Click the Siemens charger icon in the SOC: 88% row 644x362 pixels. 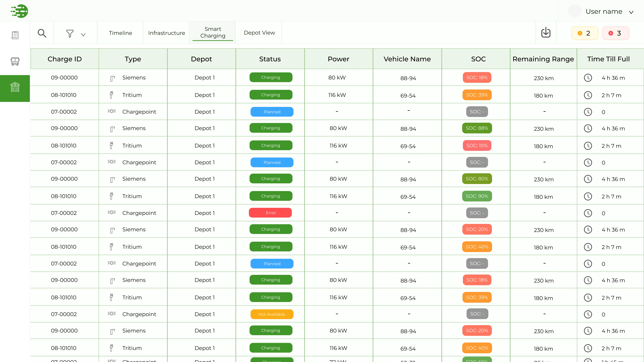[112, 129]
